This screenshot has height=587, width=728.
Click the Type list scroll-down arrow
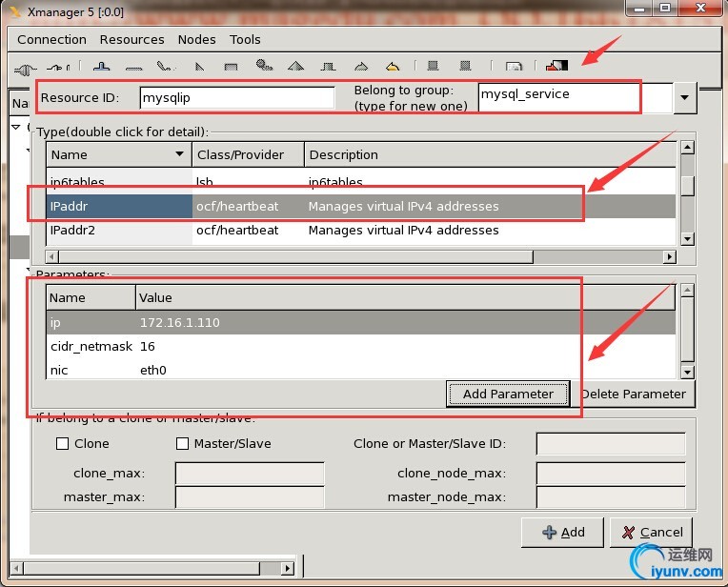pos(688,238)
